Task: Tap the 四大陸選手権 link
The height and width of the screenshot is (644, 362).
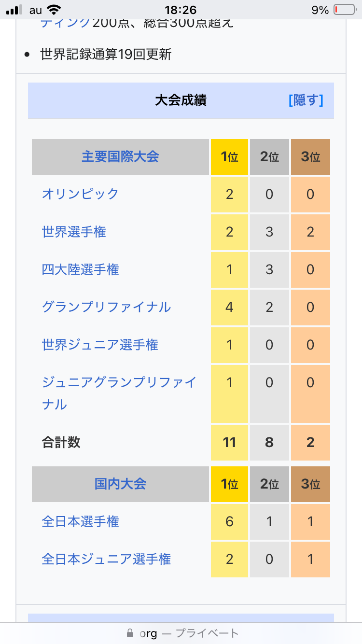Action: click(x=80, y=269)
